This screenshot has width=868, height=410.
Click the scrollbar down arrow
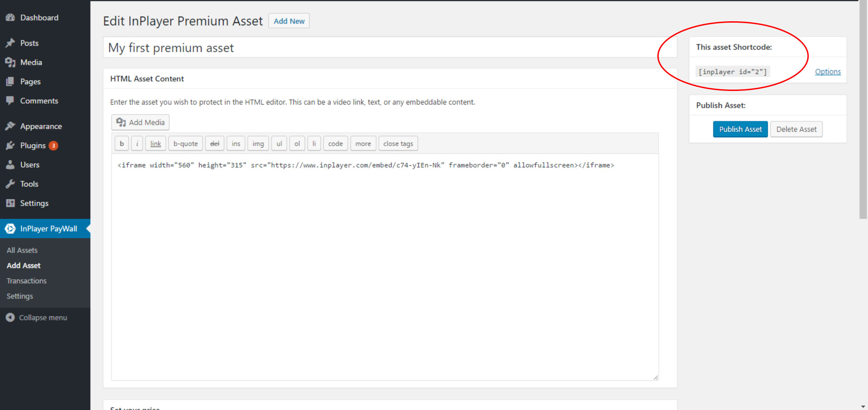[x=863, y=406]
